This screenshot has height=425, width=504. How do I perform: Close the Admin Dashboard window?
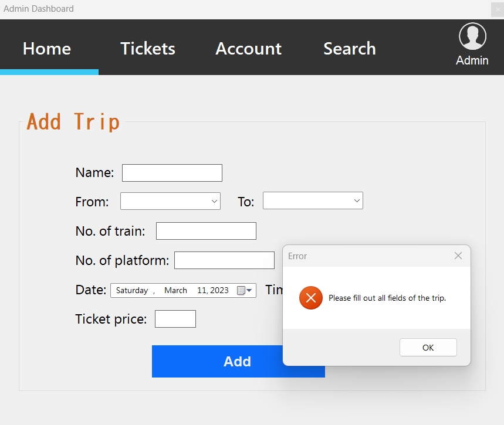498,9
